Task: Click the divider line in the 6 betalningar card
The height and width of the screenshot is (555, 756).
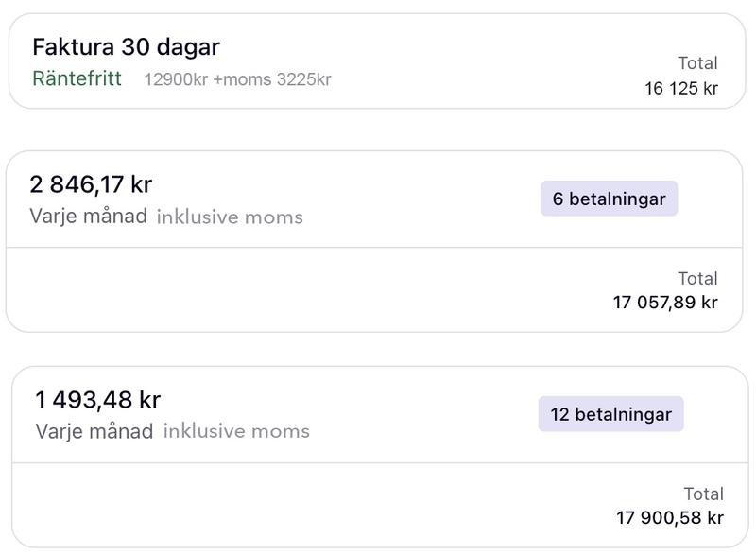Action: pos(374,248)
